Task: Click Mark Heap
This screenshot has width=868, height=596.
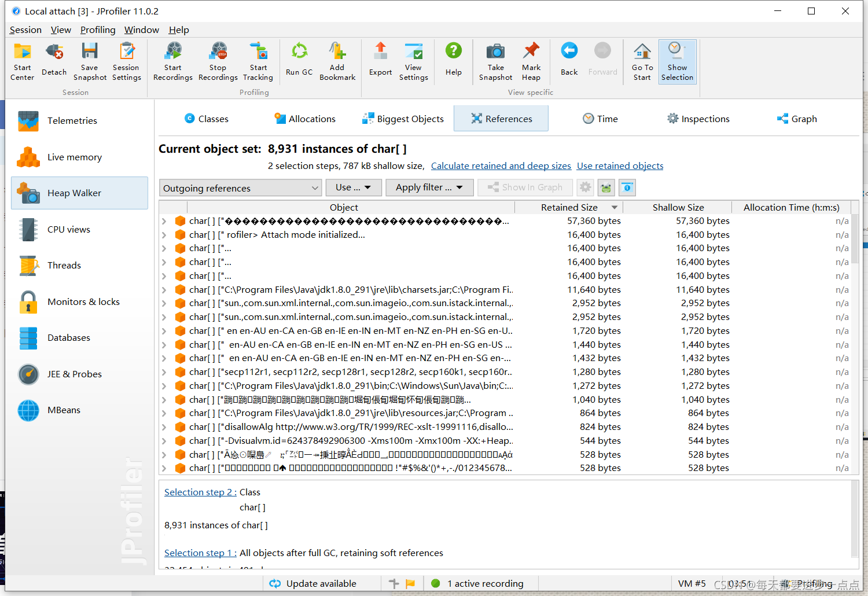Action: [x=531, y=61]
